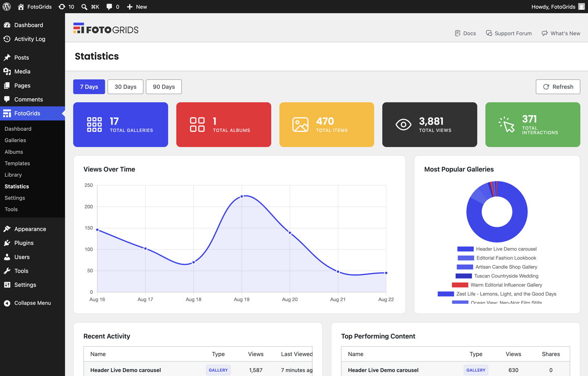
Task: Click the FotoGrids grid icon in sidebar
Action: click(7, 114)
